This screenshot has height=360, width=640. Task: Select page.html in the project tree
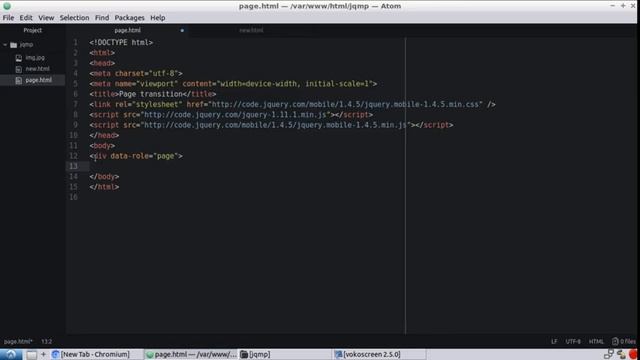click(38, 80)
